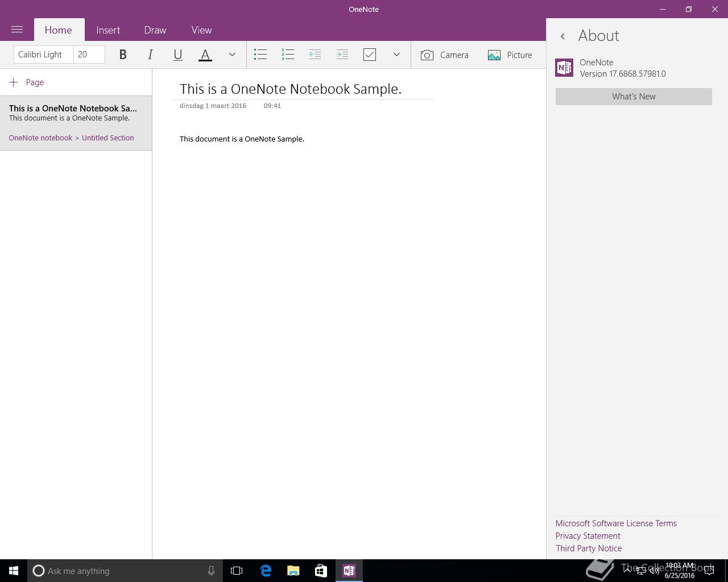Screen dimensions: 728x582
Task: Switch to the Draw tab
Action: (155, 30)
